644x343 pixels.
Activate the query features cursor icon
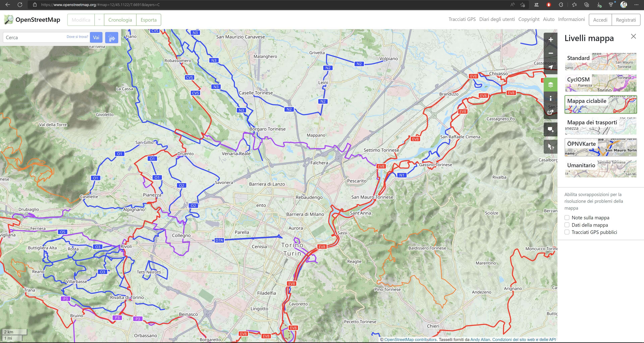550,147
